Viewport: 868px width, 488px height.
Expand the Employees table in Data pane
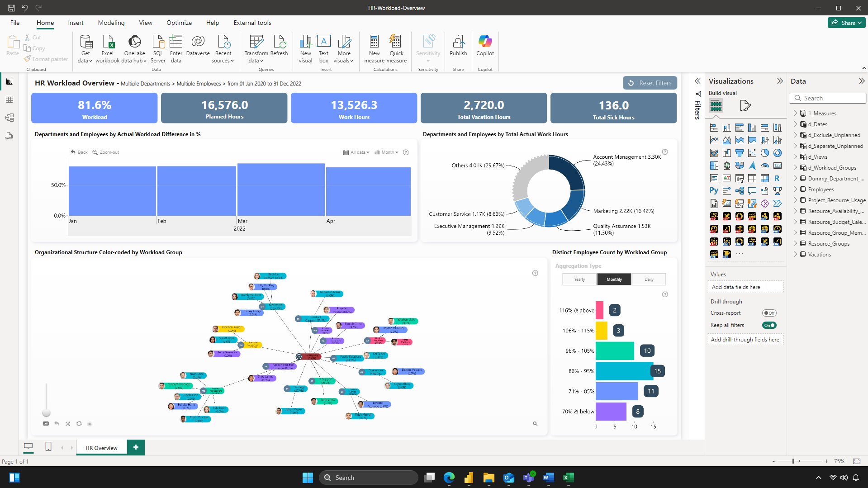point(796,190)
